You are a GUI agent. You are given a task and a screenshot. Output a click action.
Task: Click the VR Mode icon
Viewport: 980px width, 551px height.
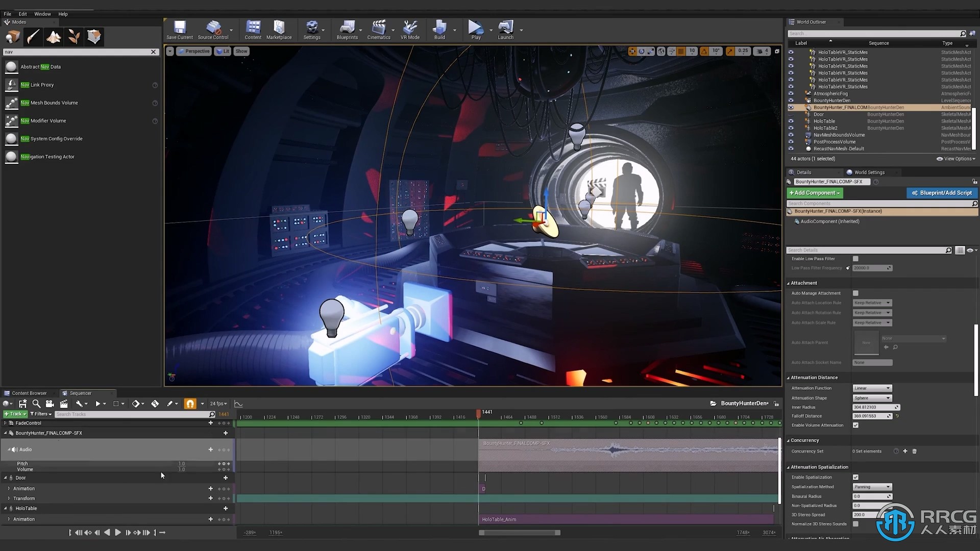tap(410, 27)
